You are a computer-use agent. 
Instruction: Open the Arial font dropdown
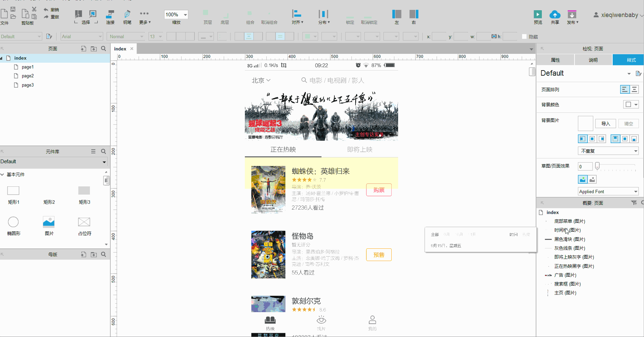[x=82, y=36]
